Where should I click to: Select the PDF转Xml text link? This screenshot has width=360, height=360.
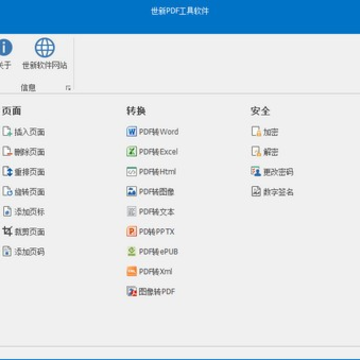(x=156, y=272)
